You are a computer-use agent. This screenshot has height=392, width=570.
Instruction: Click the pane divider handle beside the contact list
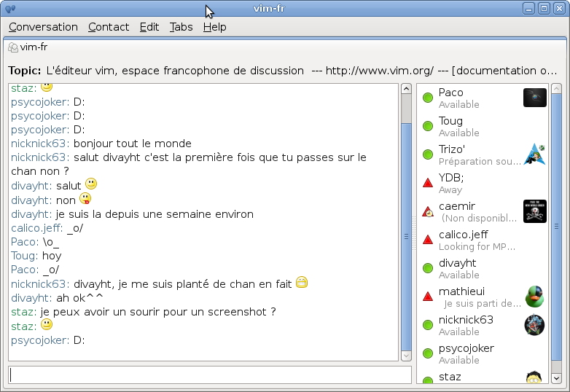(x=414, y=235)
